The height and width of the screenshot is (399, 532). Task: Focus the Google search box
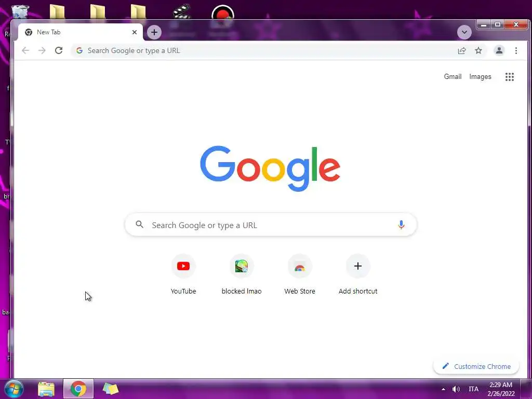pyautogui.click(x=271, y=224)
